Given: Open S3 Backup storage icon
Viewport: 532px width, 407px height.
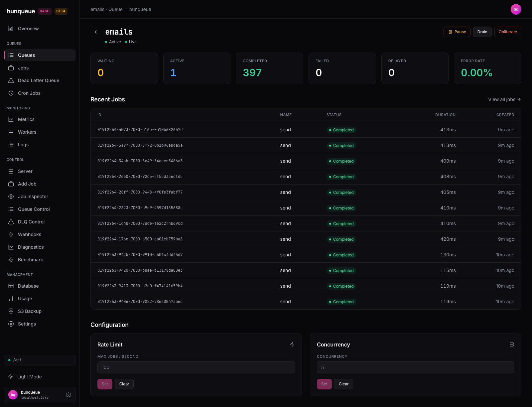Looking at the screenshot, I should [11, 311].
